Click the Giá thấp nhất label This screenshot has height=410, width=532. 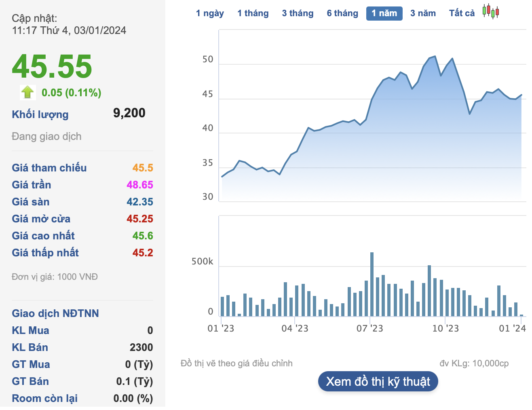[x=45, y=253]
